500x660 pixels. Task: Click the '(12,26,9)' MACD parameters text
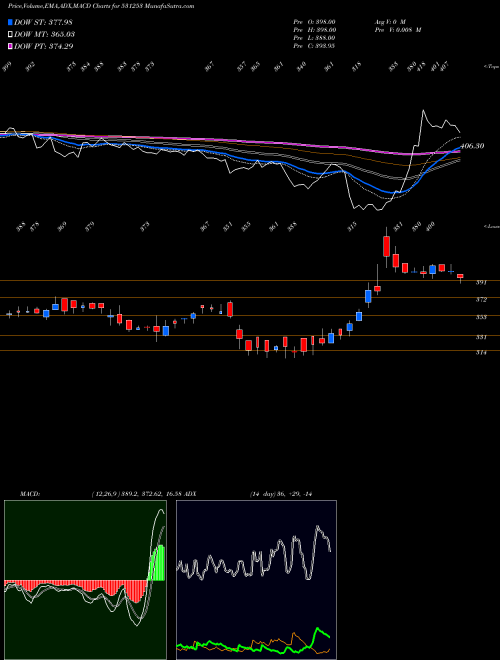coord(105,494)
